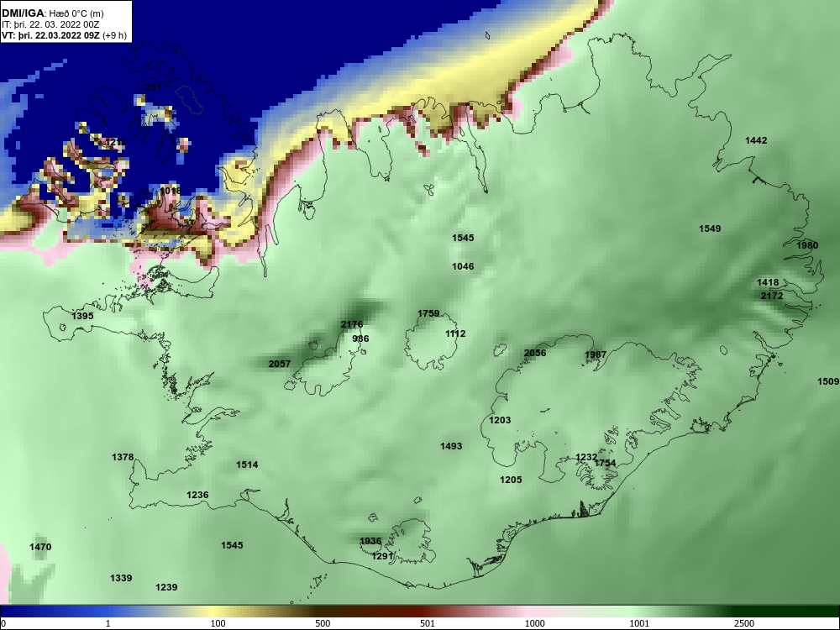Click the map value 1418
Screen dimensions: 840x630
(x=768, y=282)
